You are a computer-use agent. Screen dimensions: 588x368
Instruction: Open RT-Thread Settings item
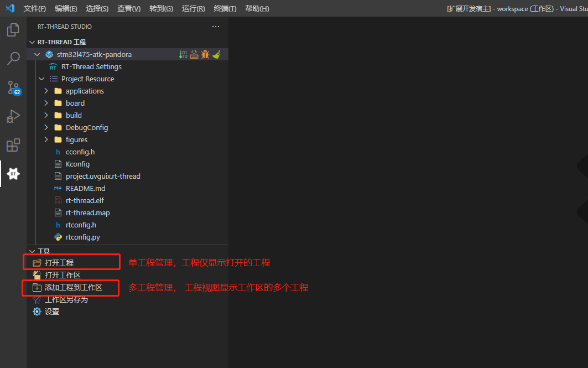click(x=91, y=66)
